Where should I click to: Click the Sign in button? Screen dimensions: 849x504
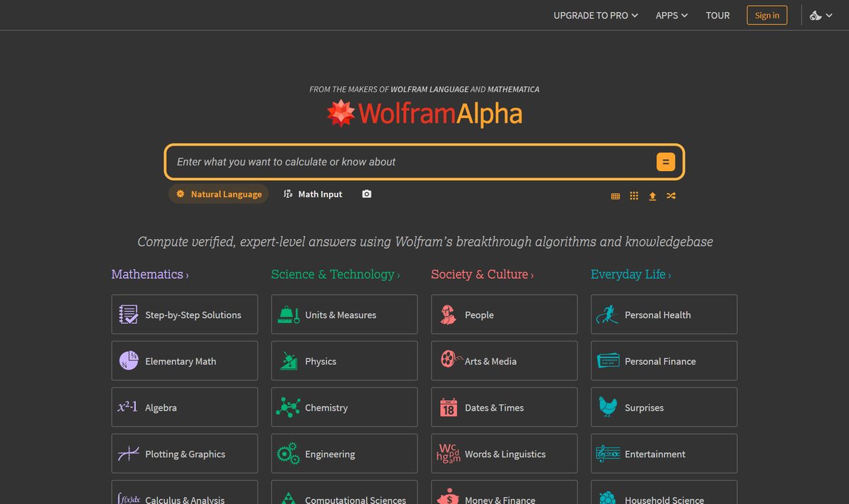[x=767, y=15]
